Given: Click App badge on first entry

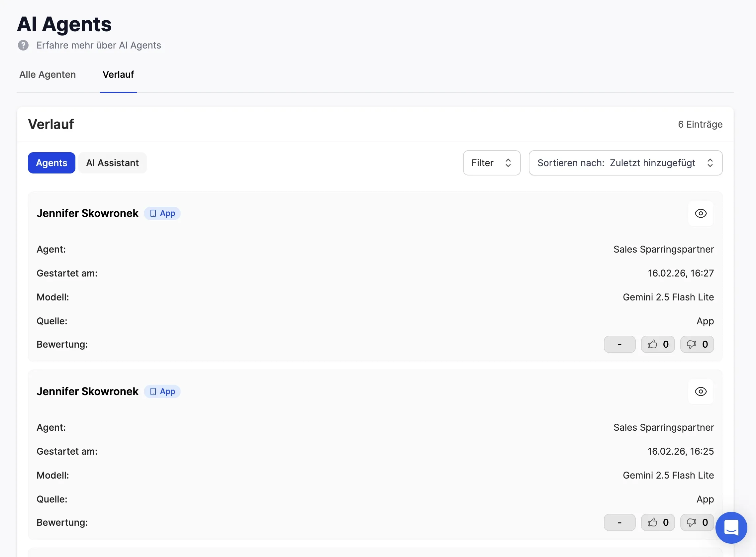Looking at the screenshot, I should coord(162,213).
